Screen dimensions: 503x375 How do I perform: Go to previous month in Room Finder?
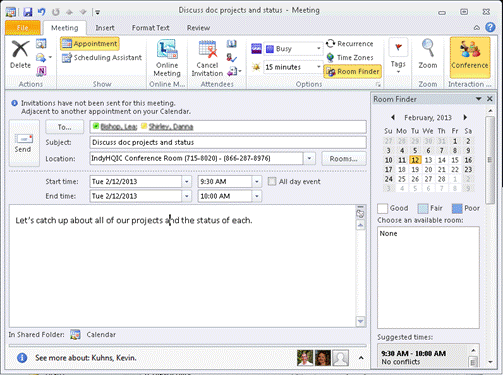click(393, 117)
